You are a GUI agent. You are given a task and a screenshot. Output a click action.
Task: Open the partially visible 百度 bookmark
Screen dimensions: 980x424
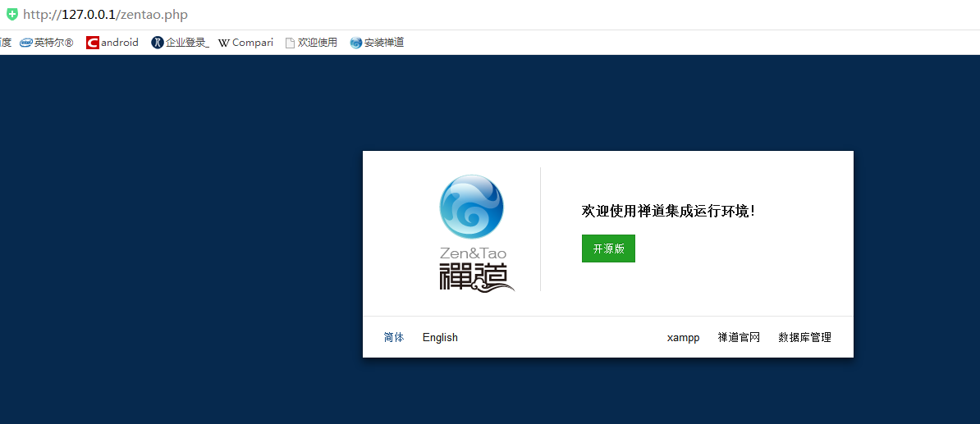click(5, 43)
